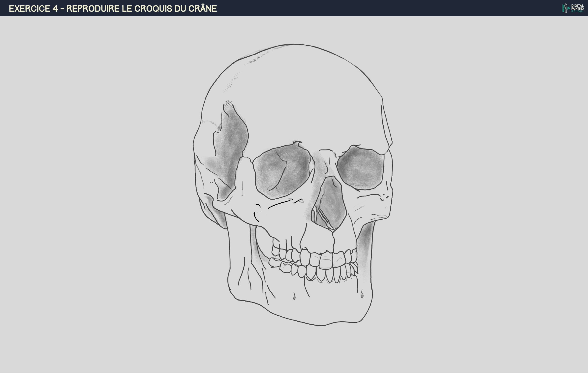Select the 'EXERCICE 4' title text
This screenshot has height=373, width=588.
[x=34, y=8]
